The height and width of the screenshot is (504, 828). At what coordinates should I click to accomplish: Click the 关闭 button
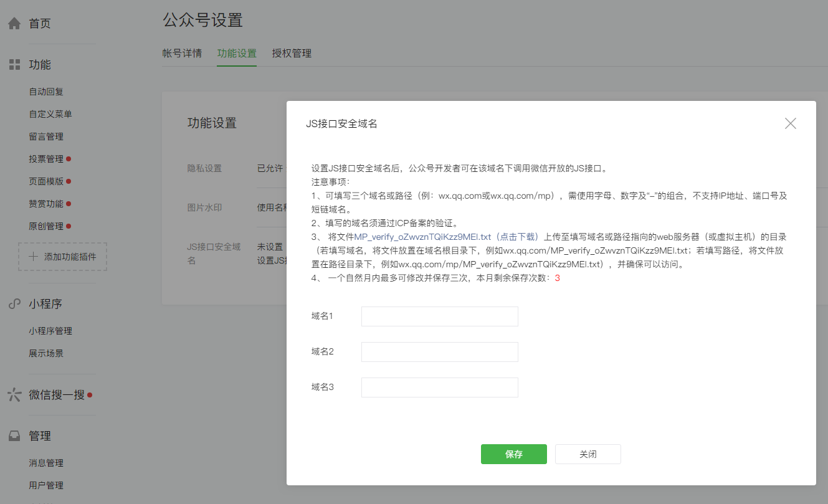(588, 454)
